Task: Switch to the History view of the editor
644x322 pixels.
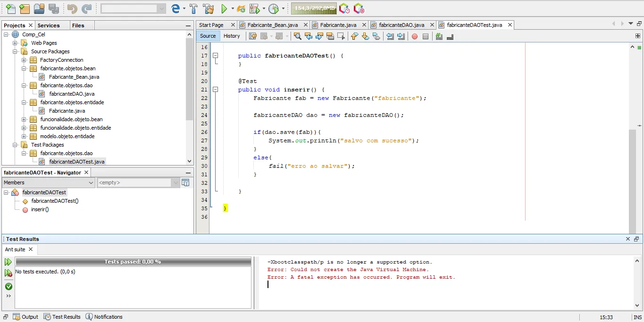Action: click(232, 36)
